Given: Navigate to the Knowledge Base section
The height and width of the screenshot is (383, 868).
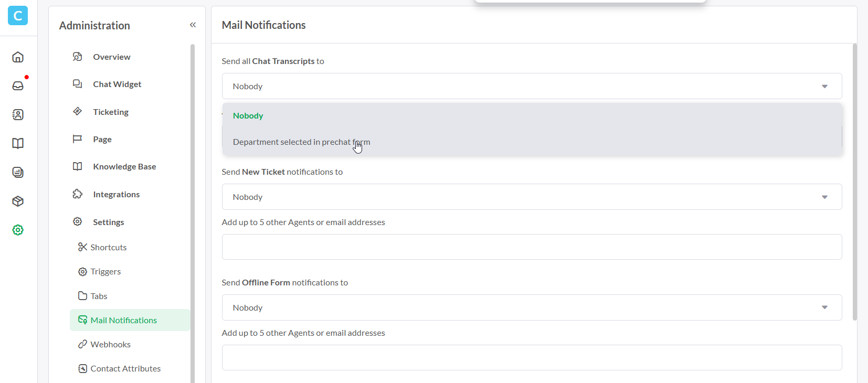Looking at the screenshot, I should (124, 166).
